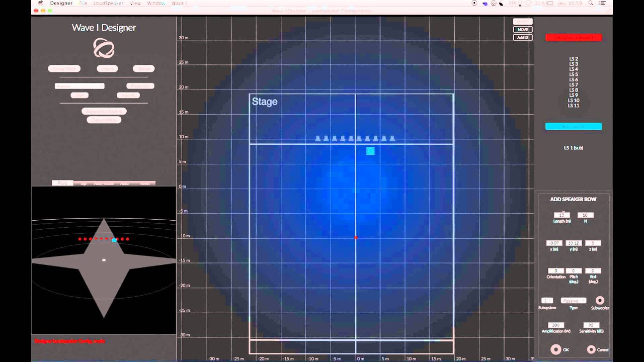Open the Passive Type dropdown
This screenshot has height=362, width=644.
coord(574,300)
